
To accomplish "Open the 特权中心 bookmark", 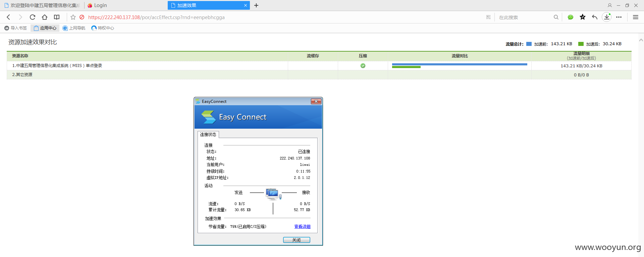I will pyautogui.click(x=103, y=28).
